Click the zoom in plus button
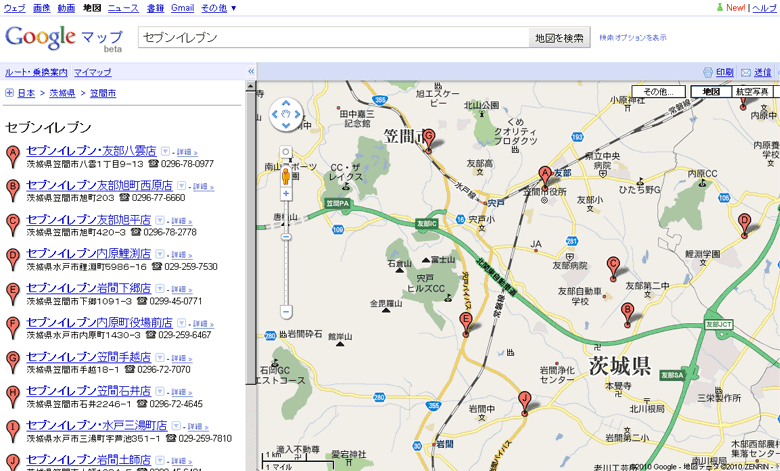Viewport: 780px width, 471px height. coord(286,193)
